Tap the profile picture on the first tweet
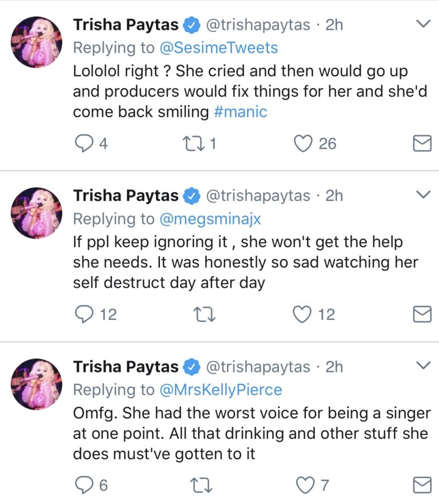Image resolution: width=439 pixels, height=504 pixels. pyautogui.click(x=37, y=42)
